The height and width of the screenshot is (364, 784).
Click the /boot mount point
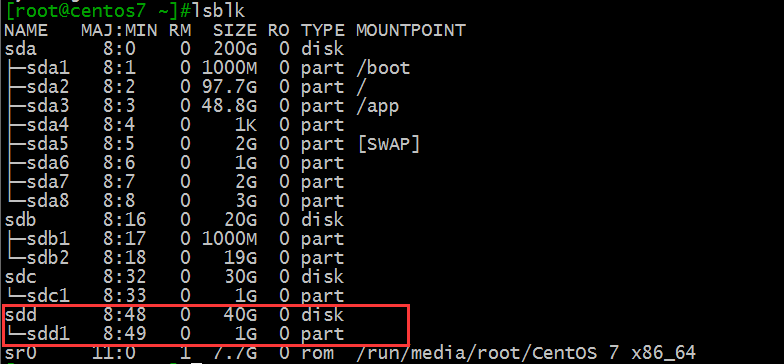pyautogui.click(x=383, y=68)
